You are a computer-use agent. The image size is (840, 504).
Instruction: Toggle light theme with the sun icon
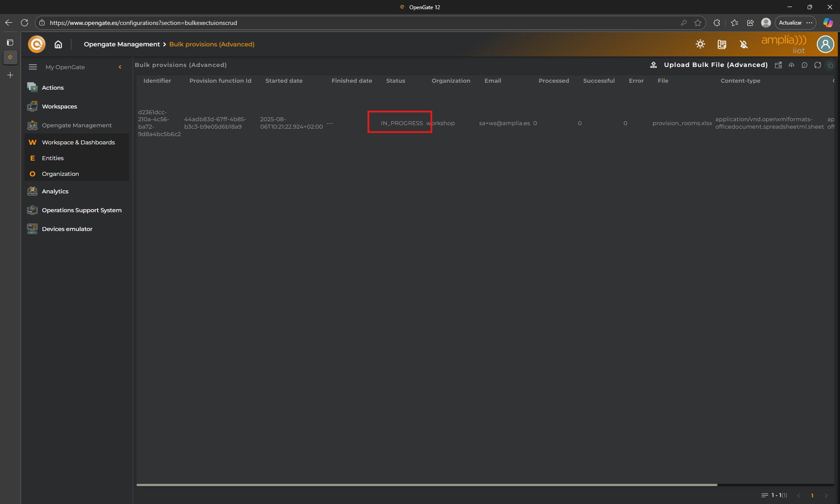coord(700,44)
